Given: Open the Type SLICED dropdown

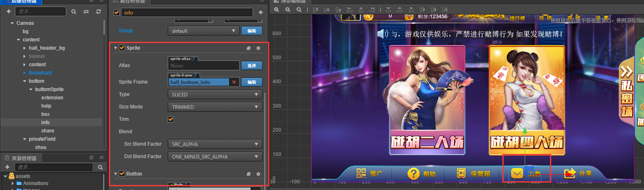Looking at the screenshot, I should pyautogui.click(x=215, y=94).
